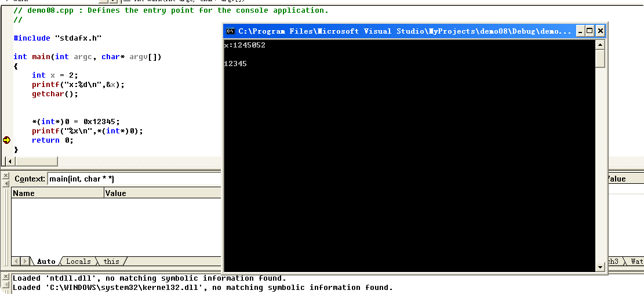The height and width of the screenshot is (294, 644).
Task: Click the Context label in the Variables panel
Action: click(30, 179)
